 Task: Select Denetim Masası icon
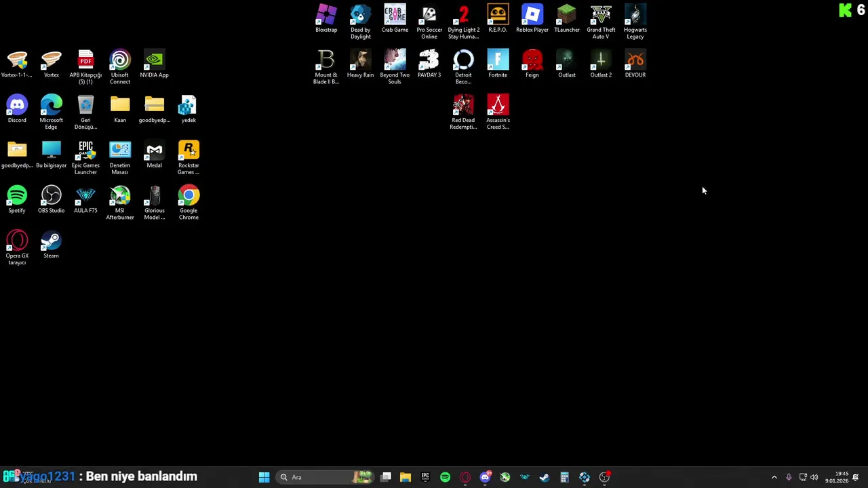coord(120,157)
